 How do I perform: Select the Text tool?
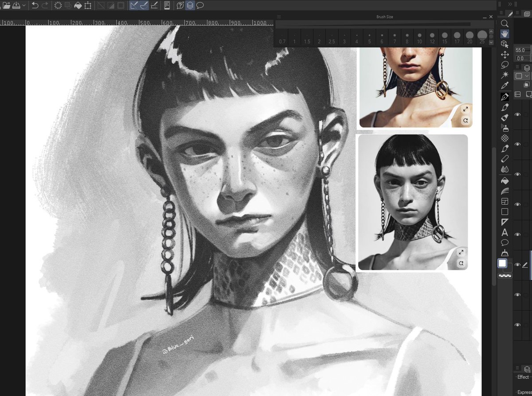[x=505, y=232]
